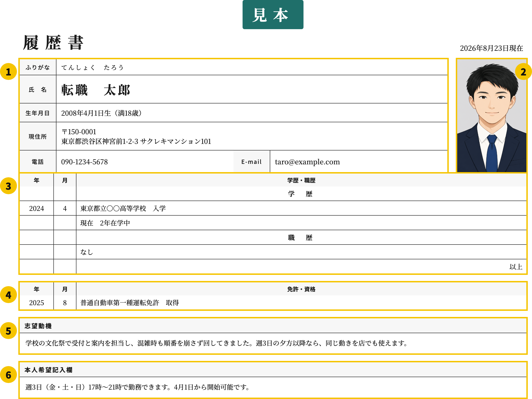Click year 2024 in education history
This screenshot has height=399, width=532.
point(36,208)
